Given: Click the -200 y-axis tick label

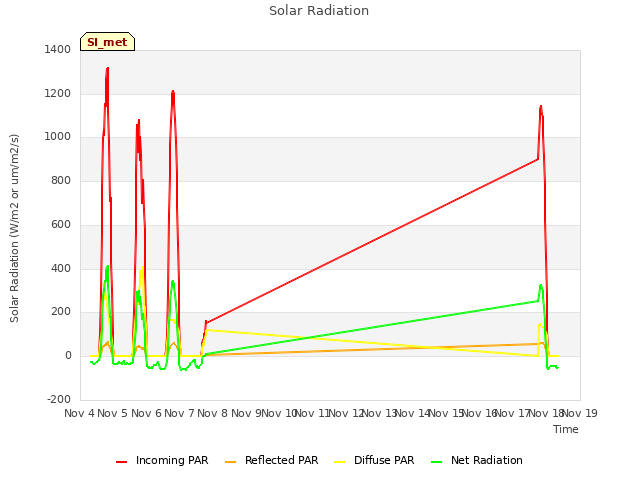Looking at the screenshot, I should point(59,399).
